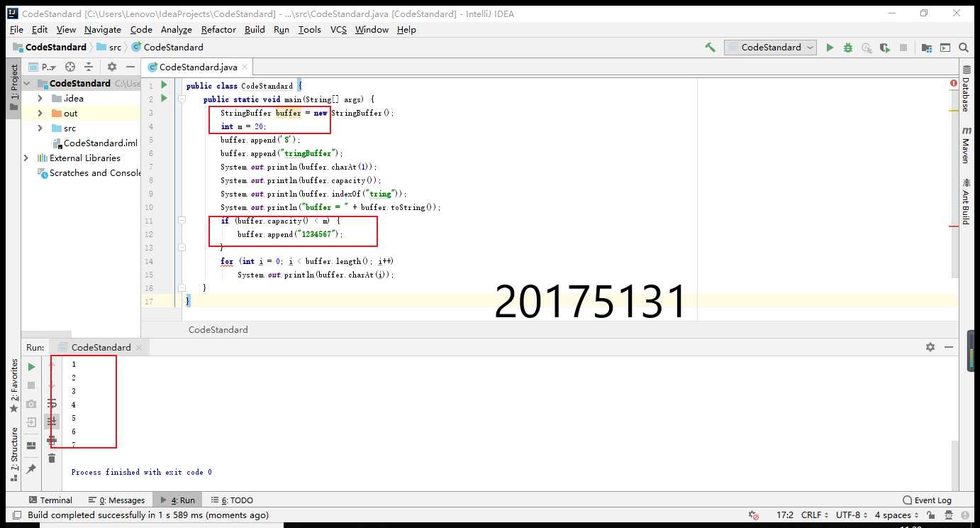Print the console output

52,440
